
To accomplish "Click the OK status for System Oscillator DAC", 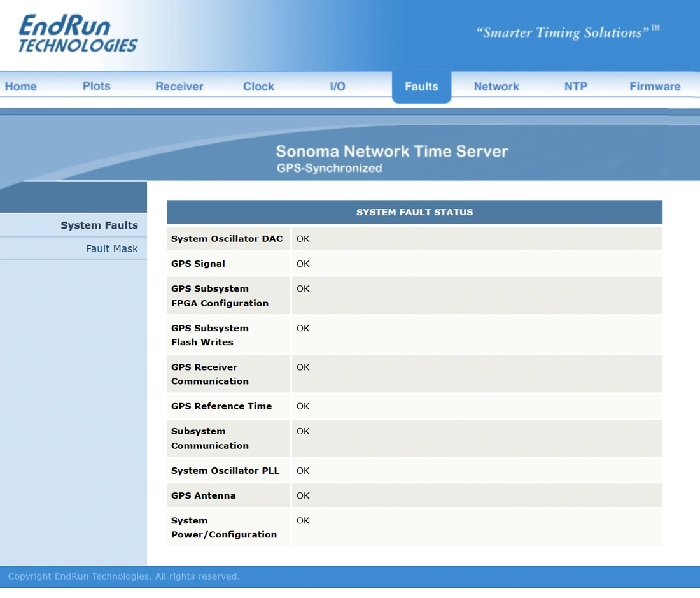I will pyautogui.click(x=303, y=238).
